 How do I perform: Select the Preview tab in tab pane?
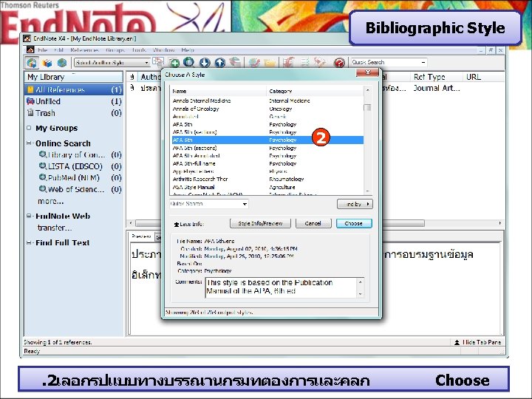[141, 236]
